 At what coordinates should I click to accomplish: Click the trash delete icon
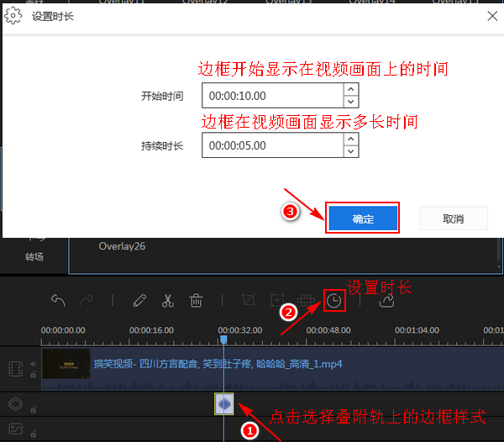point(196,300)
